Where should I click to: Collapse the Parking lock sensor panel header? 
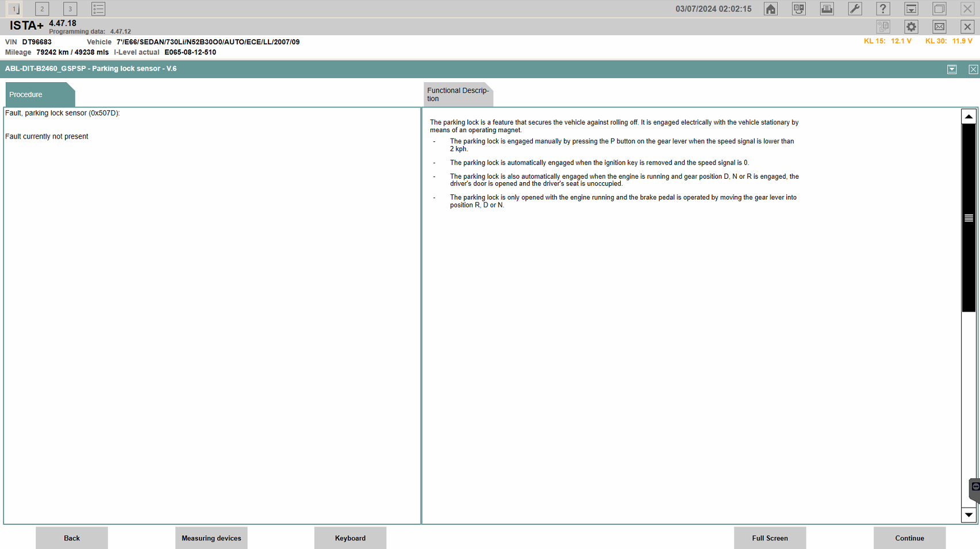click(952, 69)
